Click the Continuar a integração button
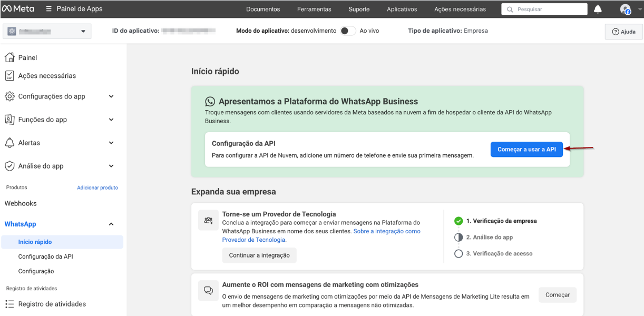Image resolution: width=644 pixels, height=316 pixels. click(259, 255)
